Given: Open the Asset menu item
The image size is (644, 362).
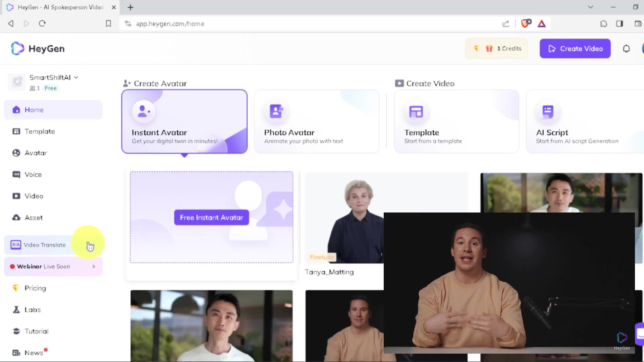Looking at the screenshot, I should (53, 218).
